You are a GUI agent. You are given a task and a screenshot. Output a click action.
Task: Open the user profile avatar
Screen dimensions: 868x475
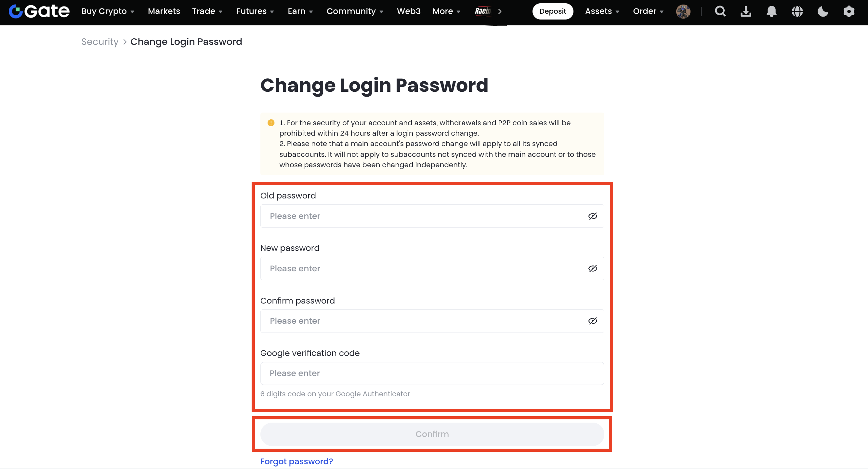click(x=683, y=11)
